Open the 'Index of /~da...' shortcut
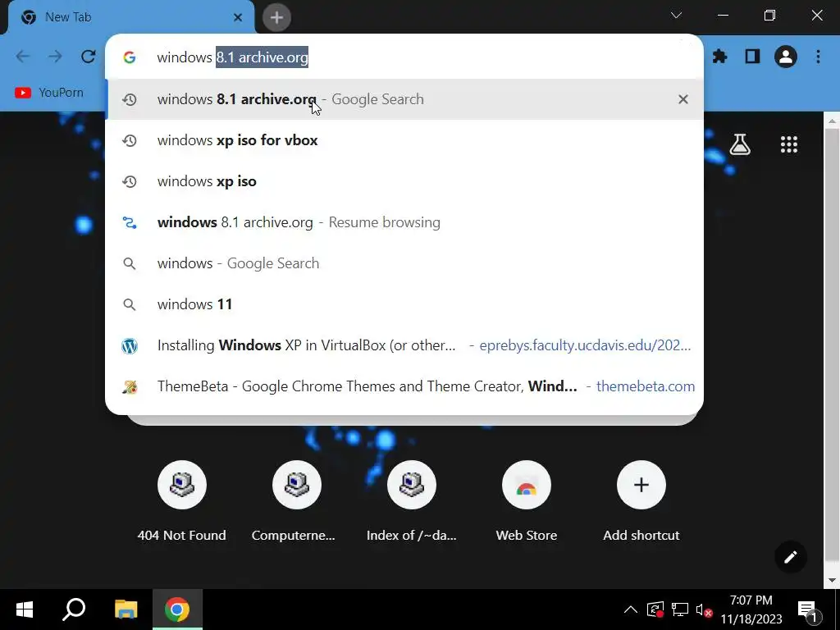This screenshot has height=630, width=840. 412,501
